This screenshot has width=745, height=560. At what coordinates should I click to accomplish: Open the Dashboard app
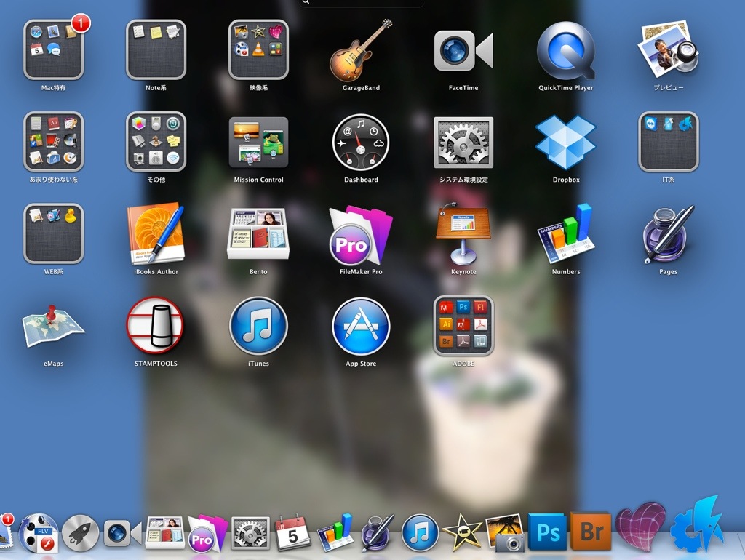361,143
